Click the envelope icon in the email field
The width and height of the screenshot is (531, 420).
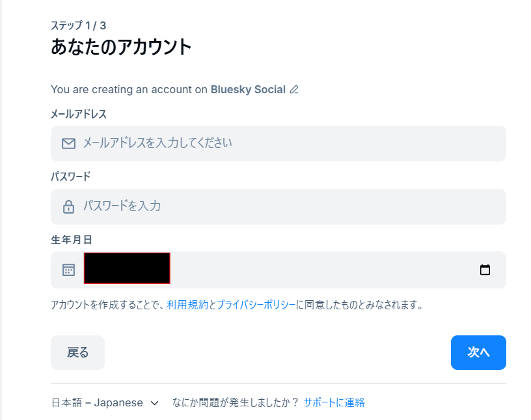pyautogui.click(x=68, y=143)
